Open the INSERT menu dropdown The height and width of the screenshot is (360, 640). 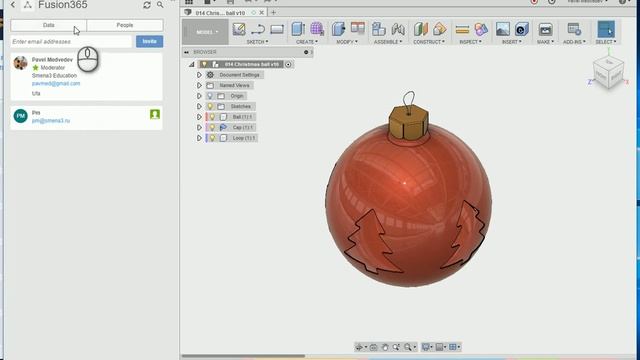pos(512,42)
